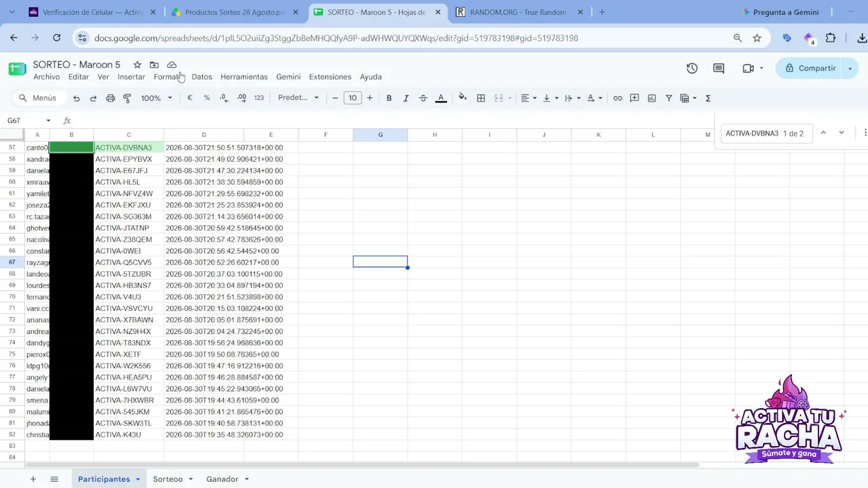
Task: Open the text rotation dropdown
Action: [594, 98]
